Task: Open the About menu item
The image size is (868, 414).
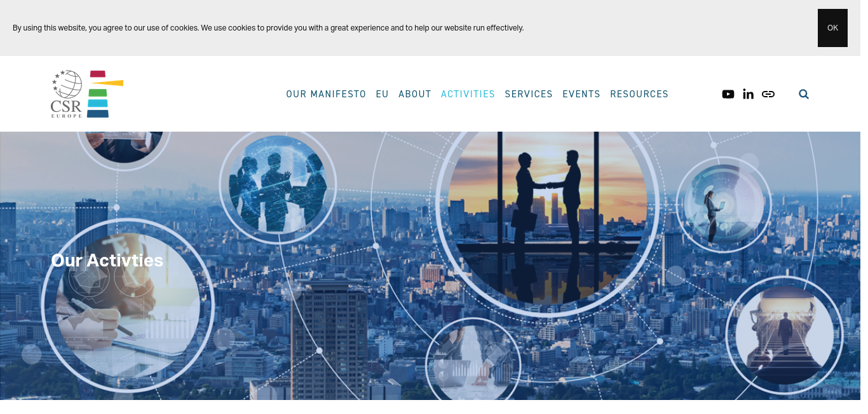Action: pyautogui.click(x=415, y=94)
